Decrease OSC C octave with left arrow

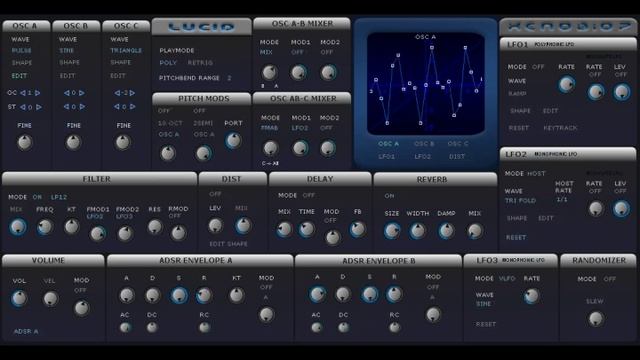click(117, 93)
